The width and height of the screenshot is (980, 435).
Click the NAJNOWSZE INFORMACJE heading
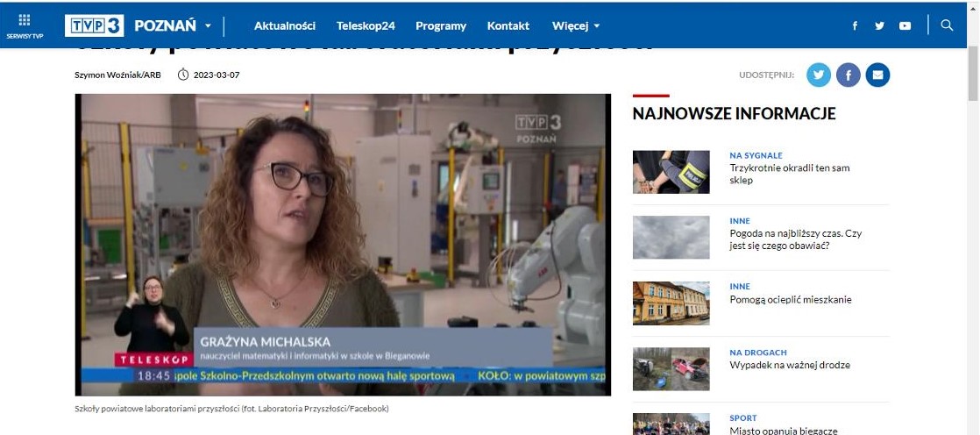734,113
